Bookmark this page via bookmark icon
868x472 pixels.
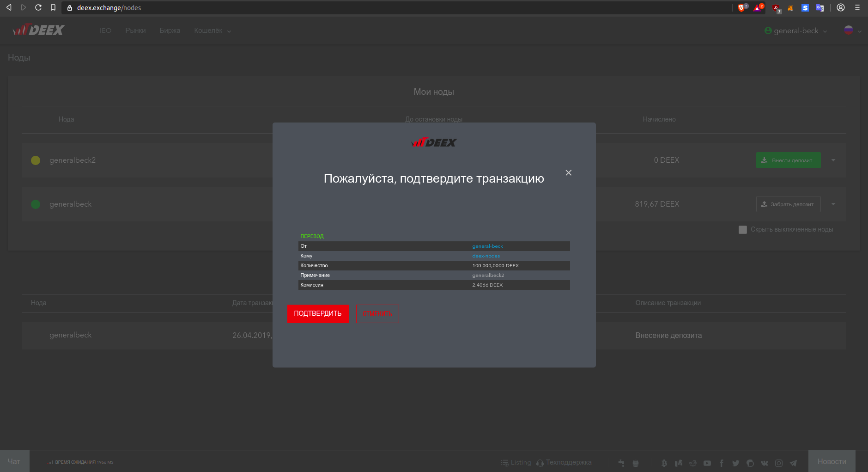53,7
